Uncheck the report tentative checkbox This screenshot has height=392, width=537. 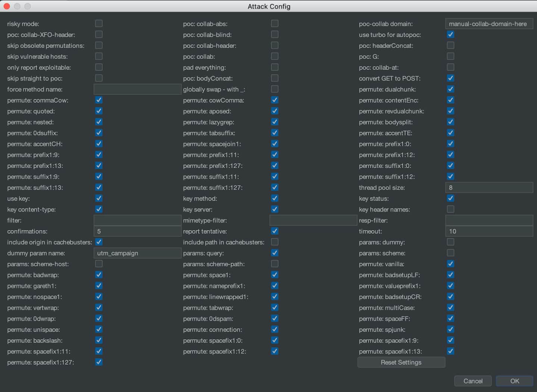(x=275, y=231)
